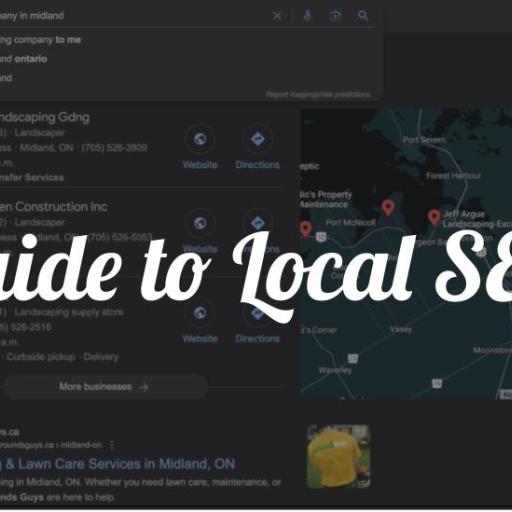The image size is (512, 512).
Task: Open the result's three-dot options menu
Action: (x=112, y=445)
